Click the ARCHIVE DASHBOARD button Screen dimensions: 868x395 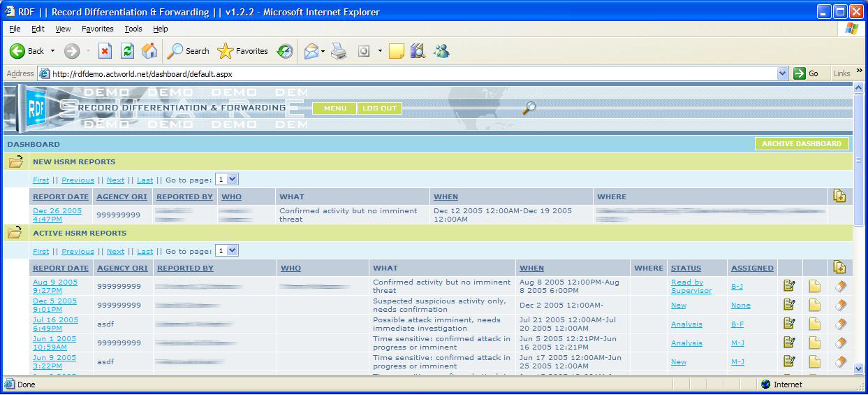[802, 144]
